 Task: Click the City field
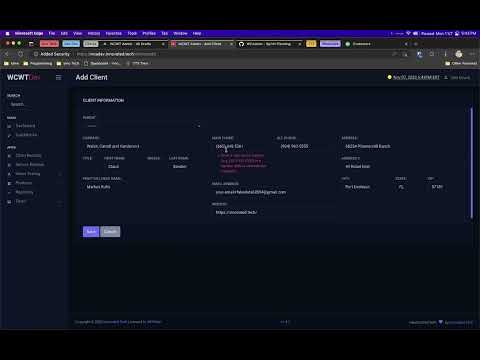click(x=366, y=187)
